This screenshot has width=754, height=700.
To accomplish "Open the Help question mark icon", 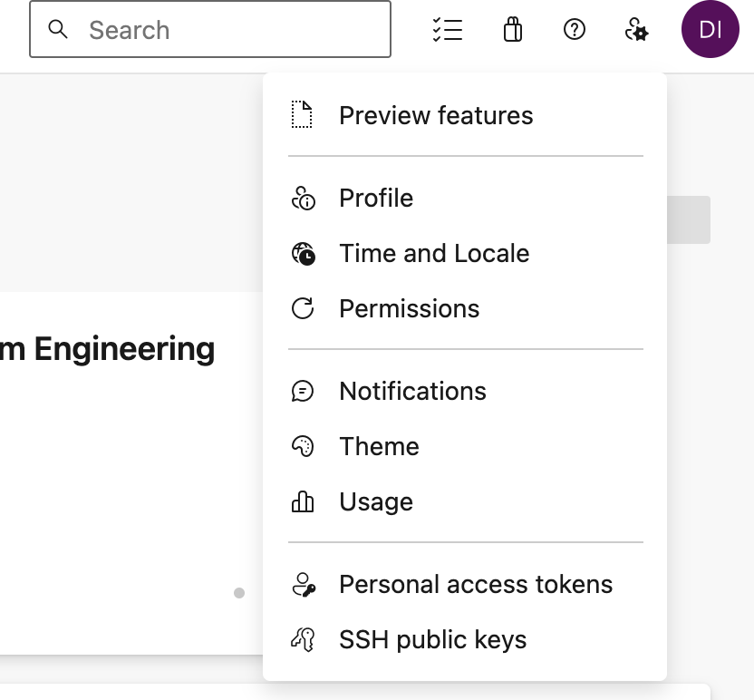I will click(x=575, y=29).
